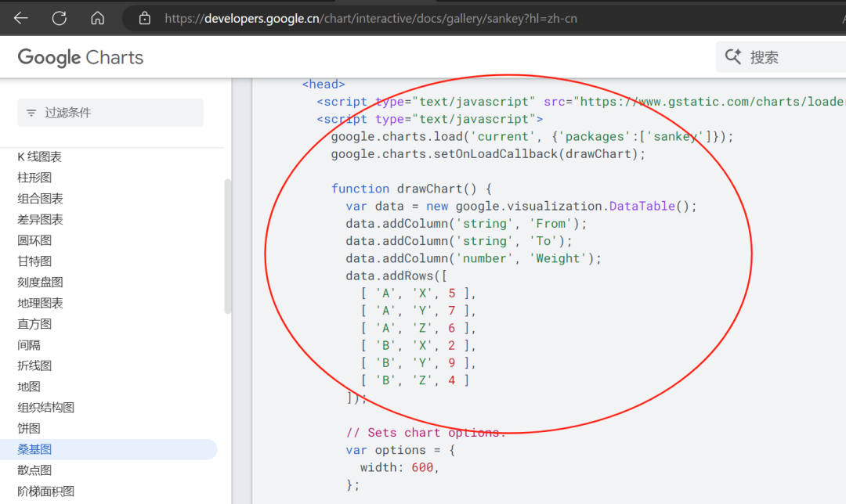The height and width of the screenshot is (504, 846).
Task: Click the data.addRows([ code line
Action: (x=396, y=275)
